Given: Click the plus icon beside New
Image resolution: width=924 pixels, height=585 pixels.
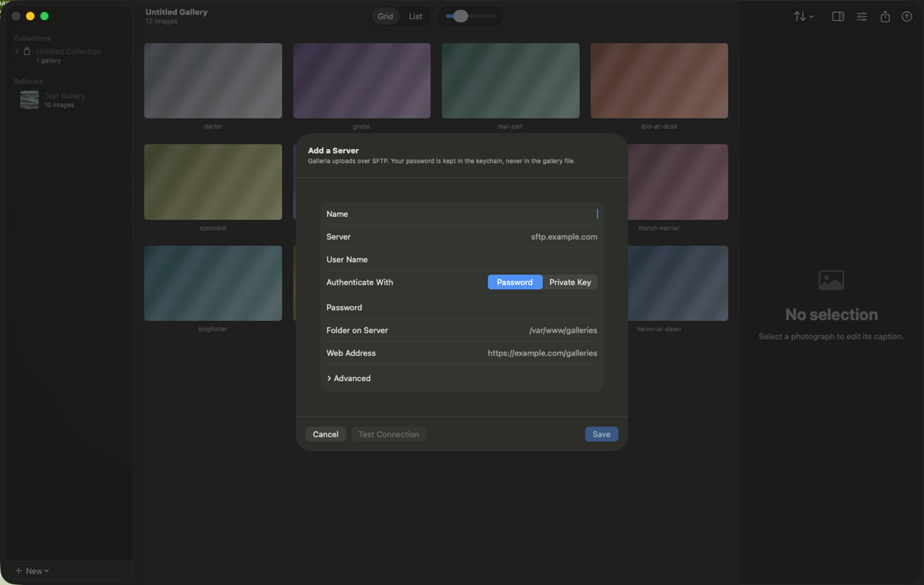Looking at the screenshot, I should pos(18,571).
